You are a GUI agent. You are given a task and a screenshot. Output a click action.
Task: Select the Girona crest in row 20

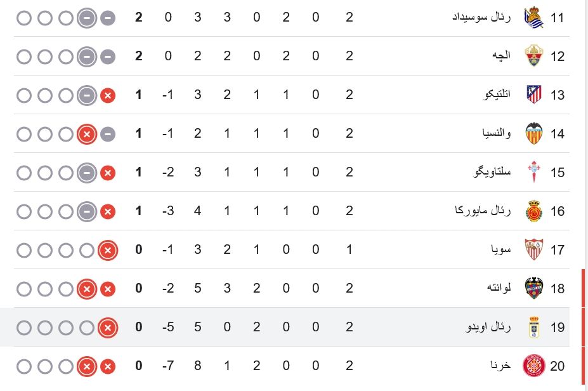tap(533, 366)
